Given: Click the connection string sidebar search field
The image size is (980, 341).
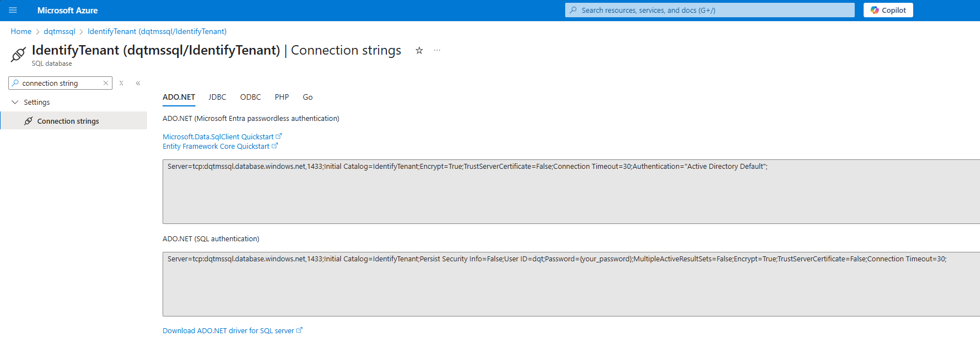Looking at the screenshot, I should (x=60, y=83).
